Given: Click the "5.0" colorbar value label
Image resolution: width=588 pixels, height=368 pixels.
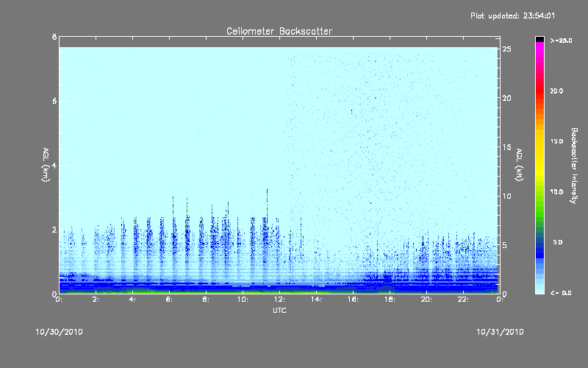Looking at the screenshot, I should [x=558, y=242].
